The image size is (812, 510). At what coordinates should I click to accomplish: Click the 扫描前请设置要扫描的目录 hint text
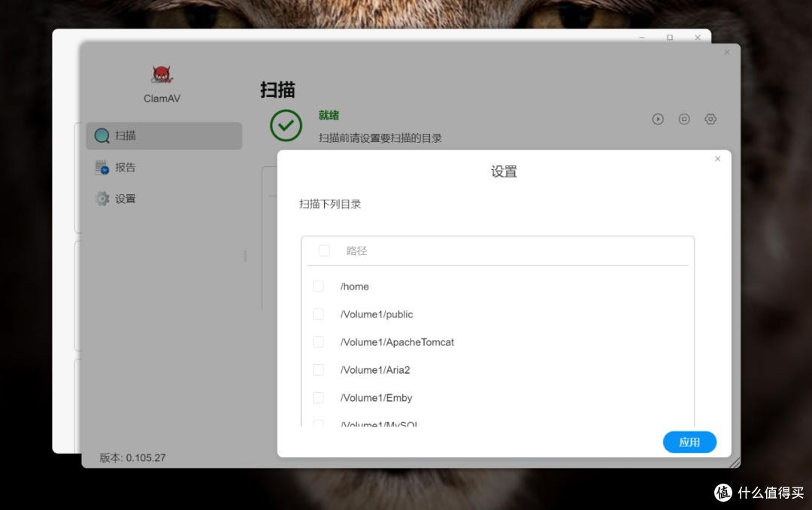coord(380,138)
